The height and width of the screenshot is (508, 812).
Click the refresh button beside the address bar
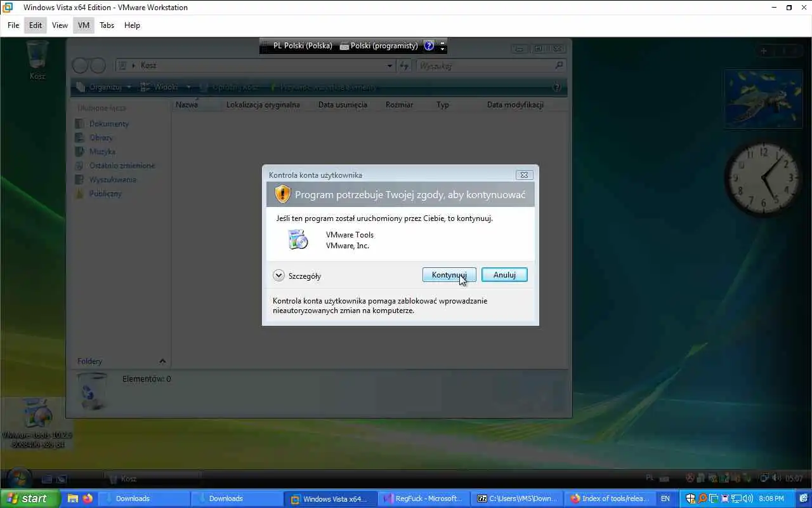point(404,65)
